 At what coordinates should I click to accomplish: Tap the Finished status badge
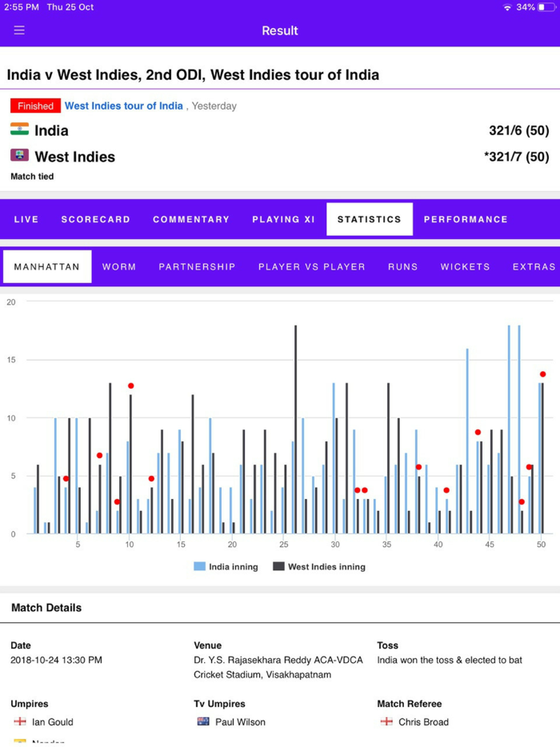(35, 106)
